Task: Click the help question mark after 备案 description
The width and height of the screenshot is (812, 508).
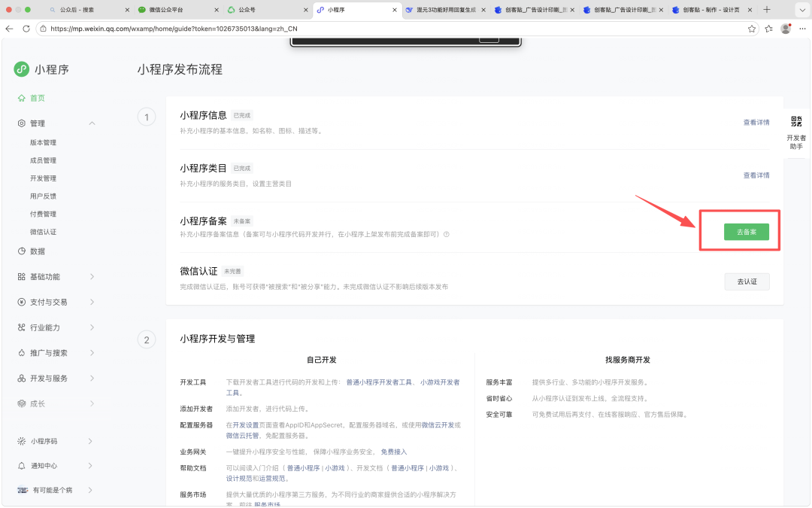Action: 447,234
